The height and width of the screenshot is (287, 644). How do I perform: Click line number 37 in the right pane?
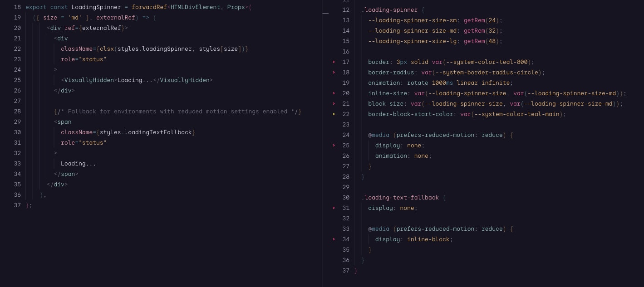click(346, 270)
